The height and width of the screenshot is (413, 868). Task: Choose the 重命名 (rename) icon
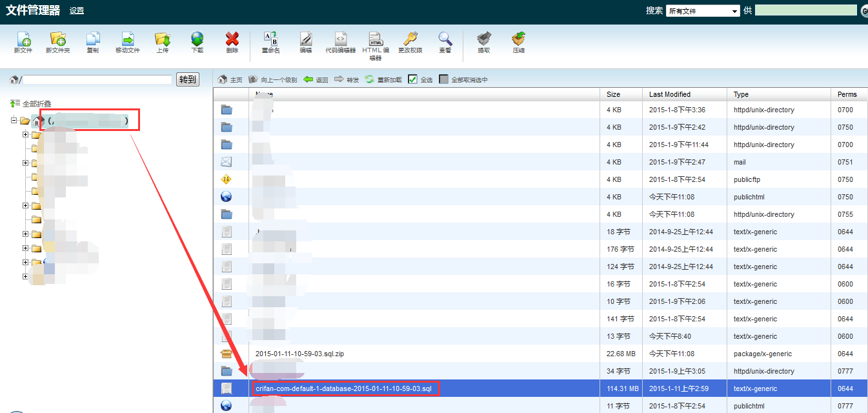[x=270, y=39]
